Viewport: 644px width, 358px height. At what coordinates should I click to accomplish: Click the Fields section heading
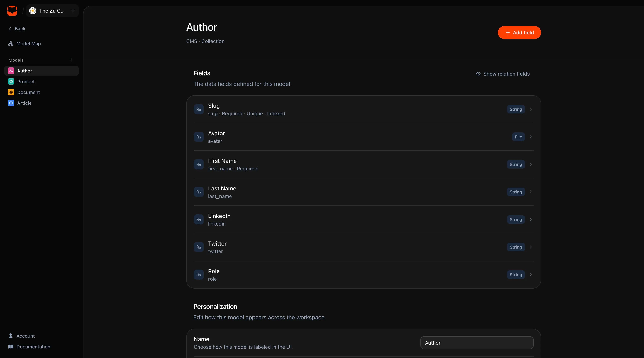[x=202, y=73]
